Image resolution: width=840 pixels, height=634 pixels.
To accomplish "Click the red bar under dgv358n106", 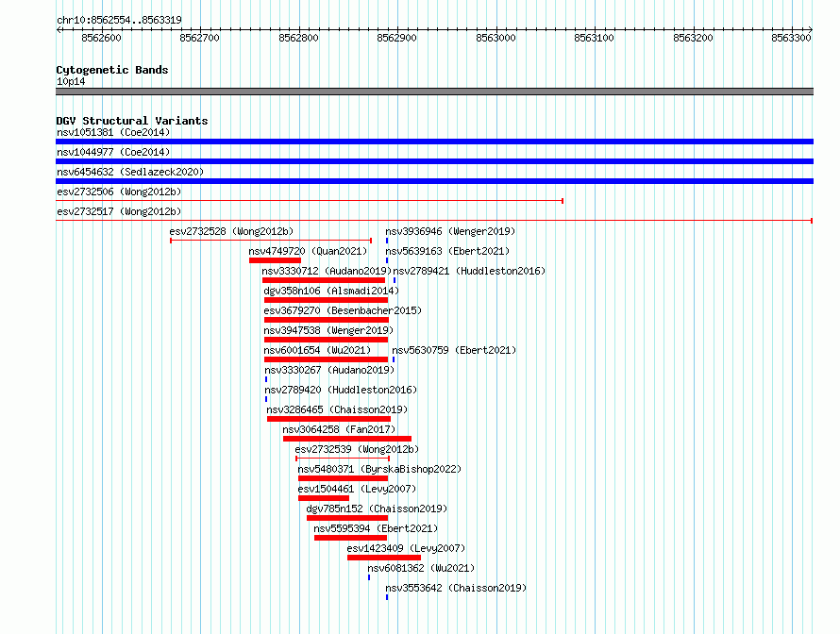I will pos(326,300).
